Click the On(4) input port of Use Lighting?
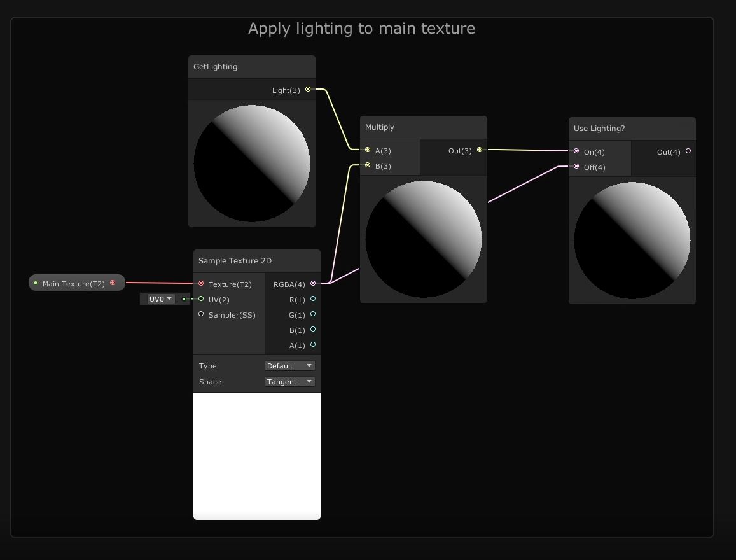 coord(576,151)
